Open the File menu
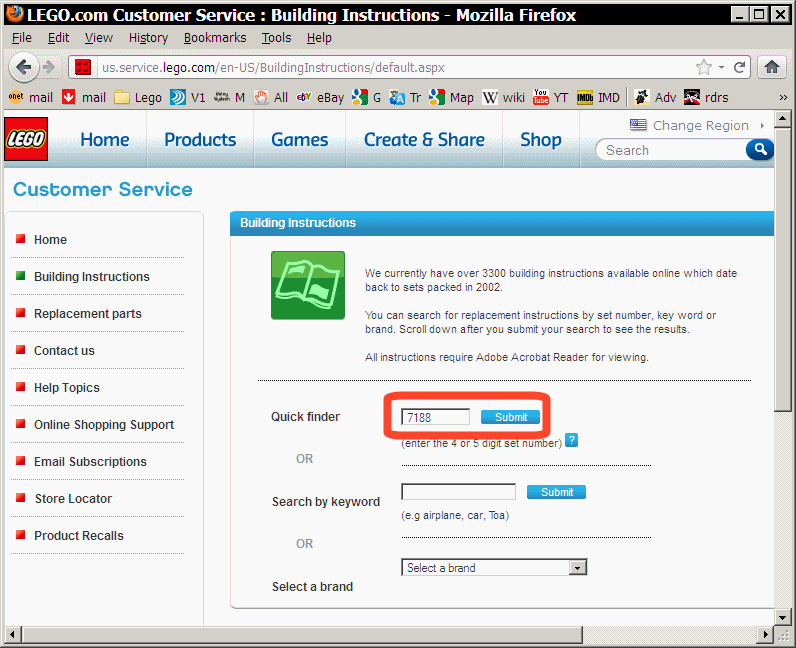Viewport: 796px width, 648px height. coord(21,38)
